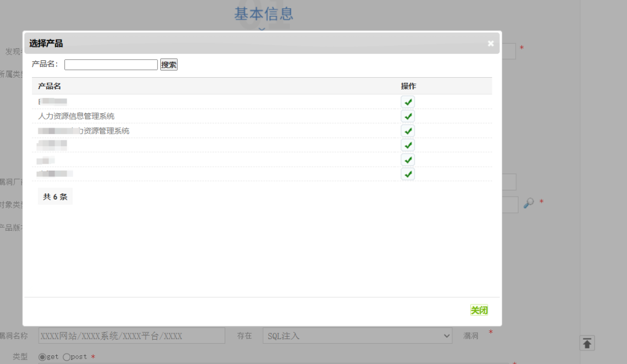Click the checkmark in the fourth product row

coord(408,145)
